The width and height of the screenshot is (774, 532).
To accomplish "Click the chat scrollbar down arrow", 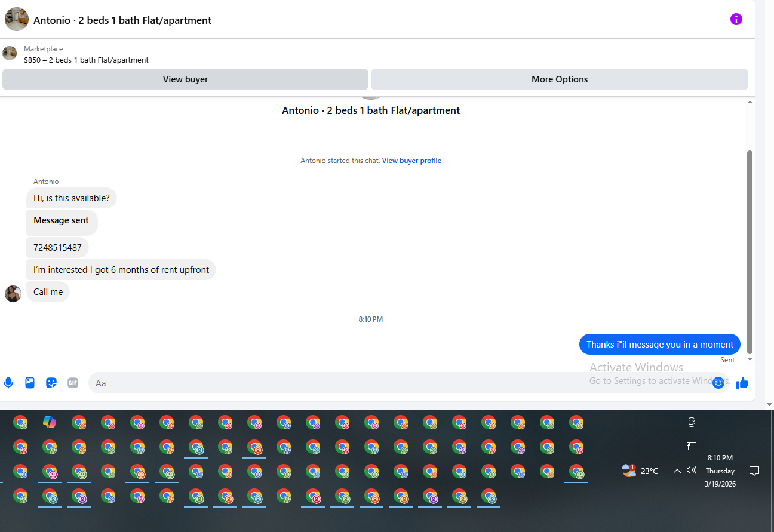I will pos(750,359).
